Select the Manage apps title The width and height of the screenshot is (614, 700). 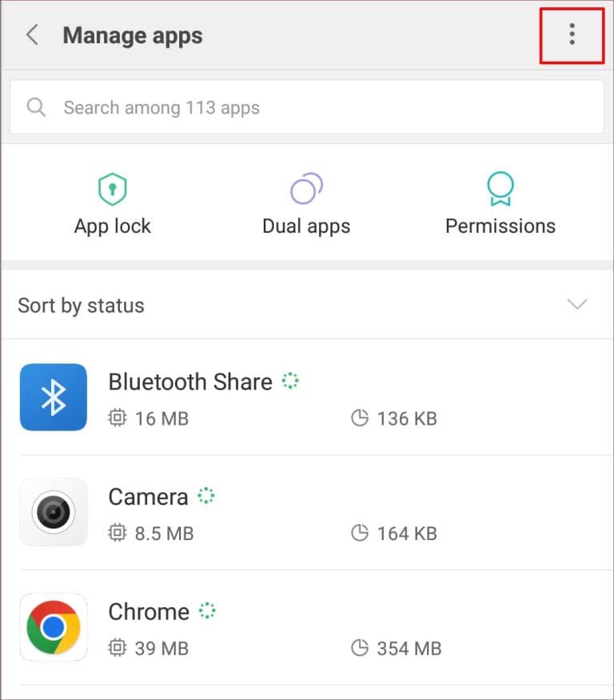[x=133, y=35]
